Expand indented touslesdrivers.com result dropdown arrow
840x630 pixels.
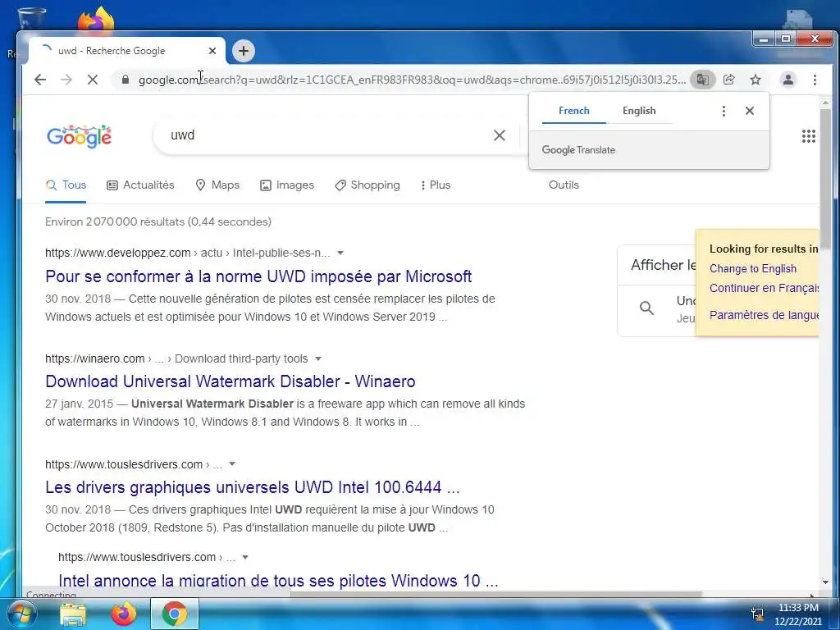(245, 558)
